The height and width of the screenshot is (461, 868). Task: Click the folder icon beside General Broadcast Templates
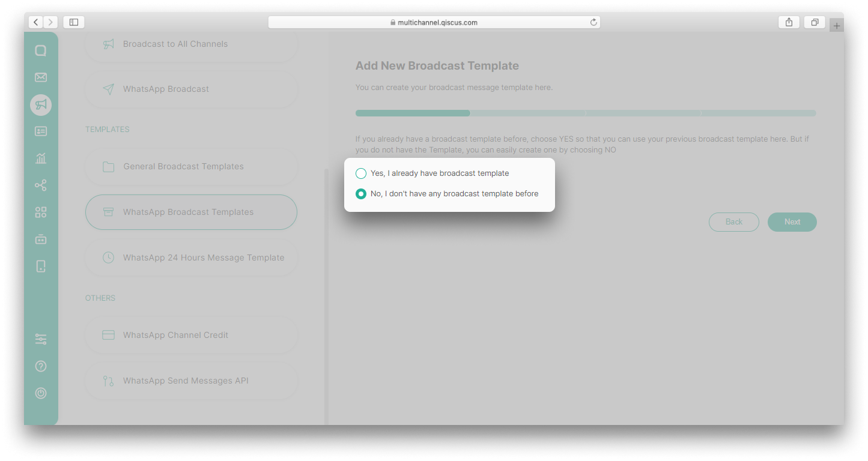pos(108,166)
